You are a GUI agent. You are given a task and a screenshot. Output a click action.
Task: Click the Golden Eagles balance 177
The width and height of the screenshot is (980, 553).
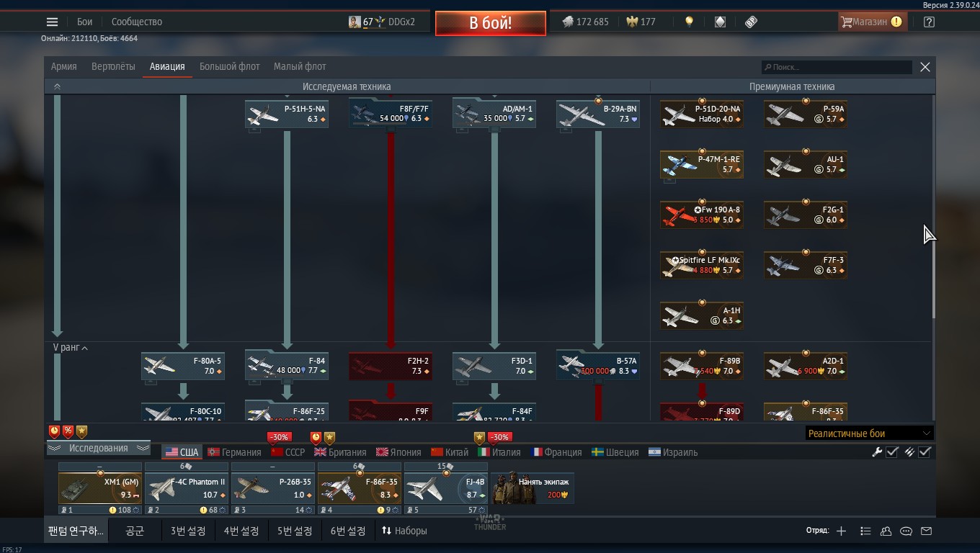click(x=641, y=22)
